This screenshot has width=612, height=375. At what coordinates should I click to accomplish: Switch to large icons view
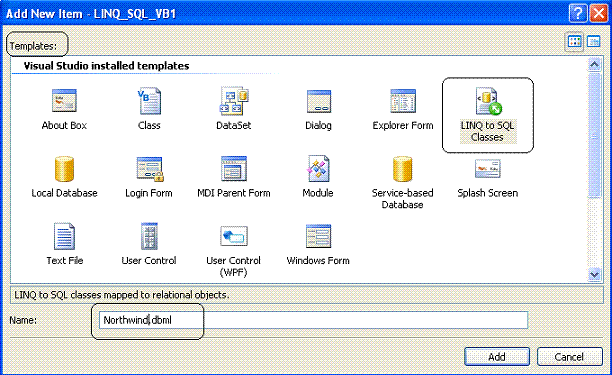pyautogui.click(x=575, y=41)
